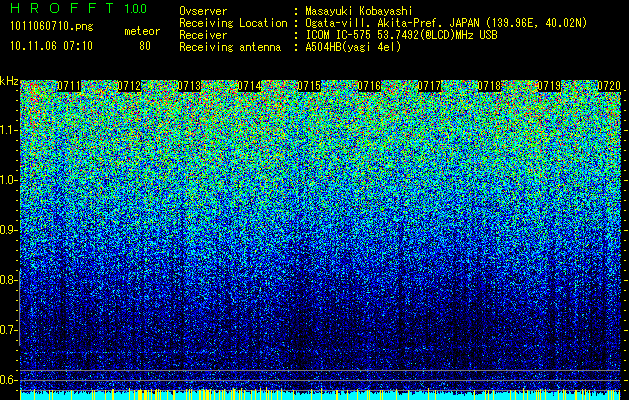Screen dimensions: 629x400
Task: Click the 0718 time marker
Action: tap(489, 86)
